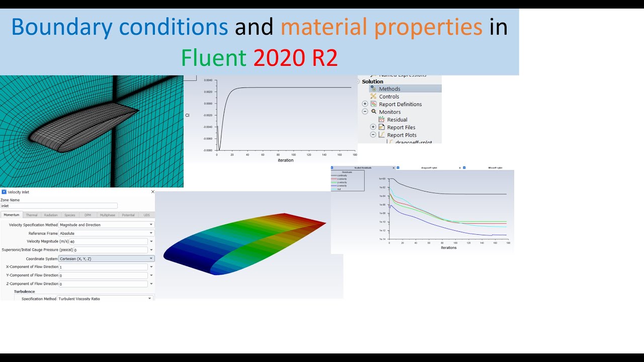Close the Scaled Residuals plot tab
The image size is (644, 362).
coord(394,167)
